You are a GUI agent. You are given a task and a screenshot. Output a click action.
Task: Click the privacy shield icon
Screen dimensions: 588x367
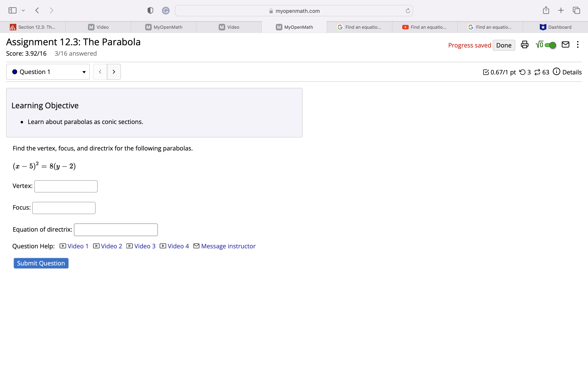pos(150,10)
